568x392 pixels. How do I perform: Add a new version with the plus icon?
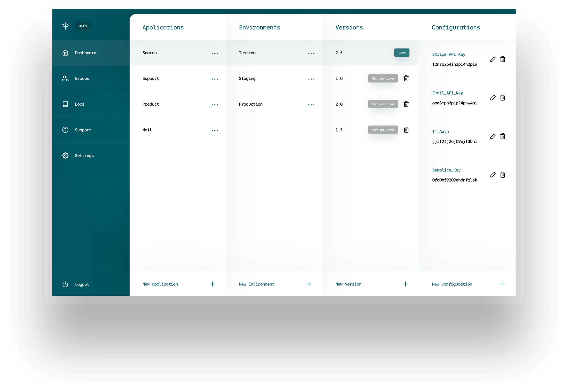(406, 284)
